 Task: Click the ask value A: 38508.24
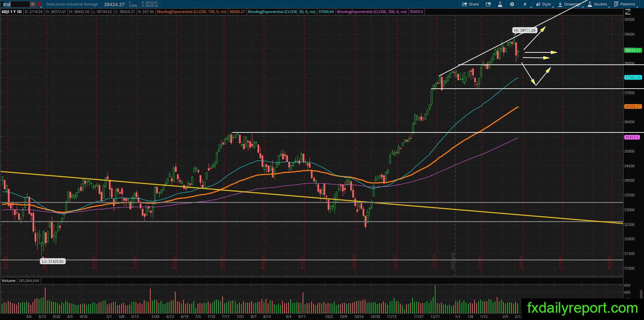149,6
